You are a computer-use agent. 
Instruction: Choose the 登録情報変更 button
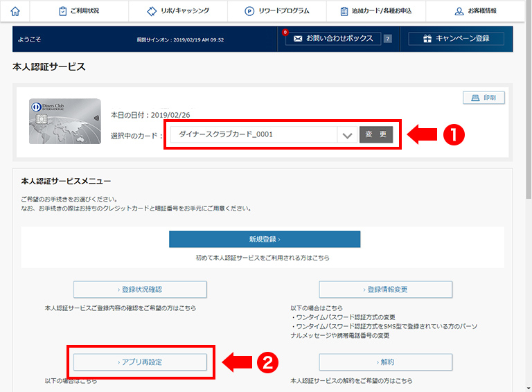click(386, 289)
